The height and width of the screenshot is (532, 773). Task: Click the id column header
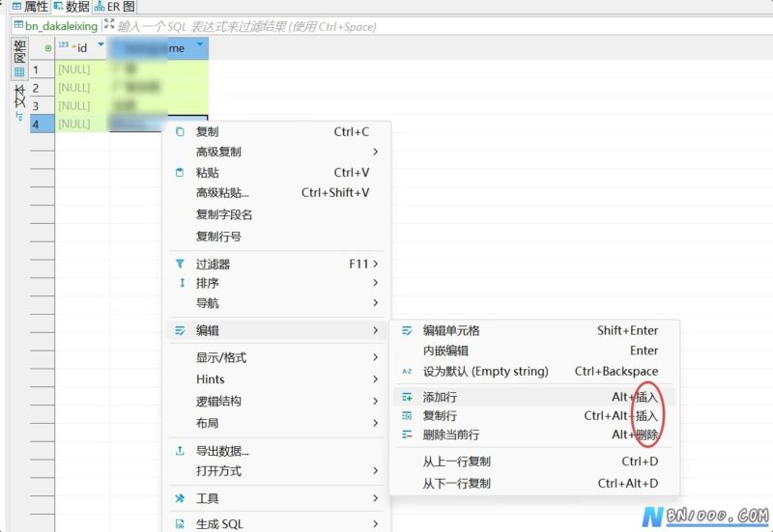coord(81,48)
